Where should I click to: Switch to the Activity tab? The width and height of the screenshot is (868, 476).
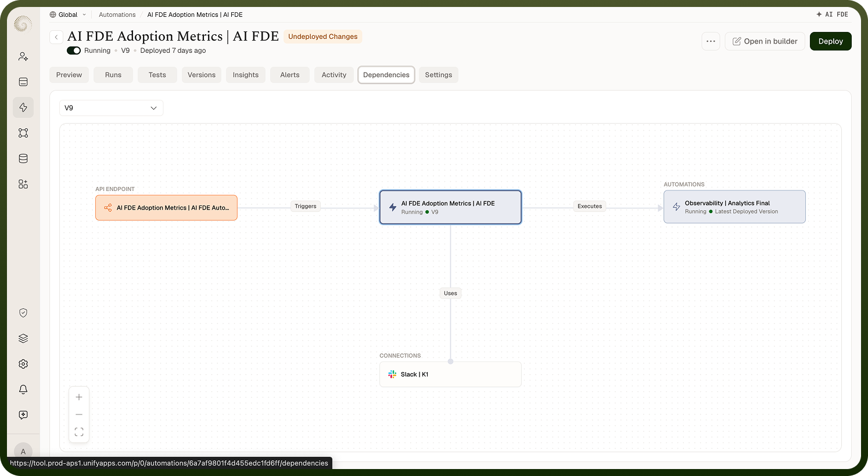tap(334, 75)
